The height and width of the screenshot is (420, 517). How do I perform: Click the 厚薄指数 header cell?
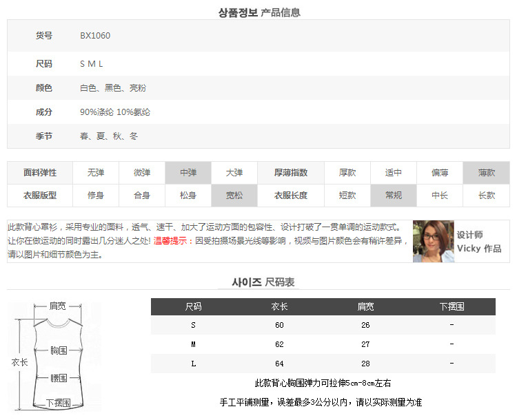[x=291, y=173]
